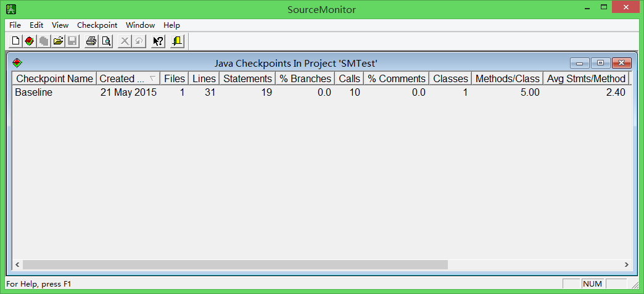644x294 pixels.
Task: Click the Calls value 10
Action: tap(355, 93)
